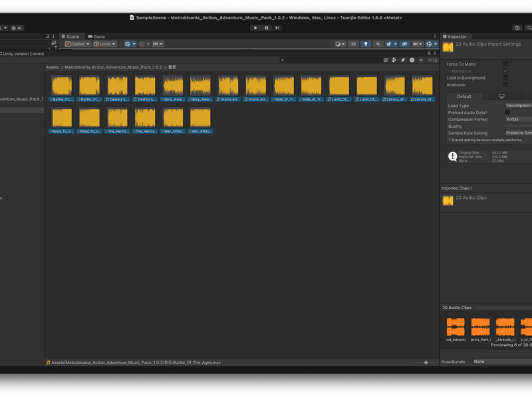
Task: Open the Project panel more-options menu
Action: point(435,53)
